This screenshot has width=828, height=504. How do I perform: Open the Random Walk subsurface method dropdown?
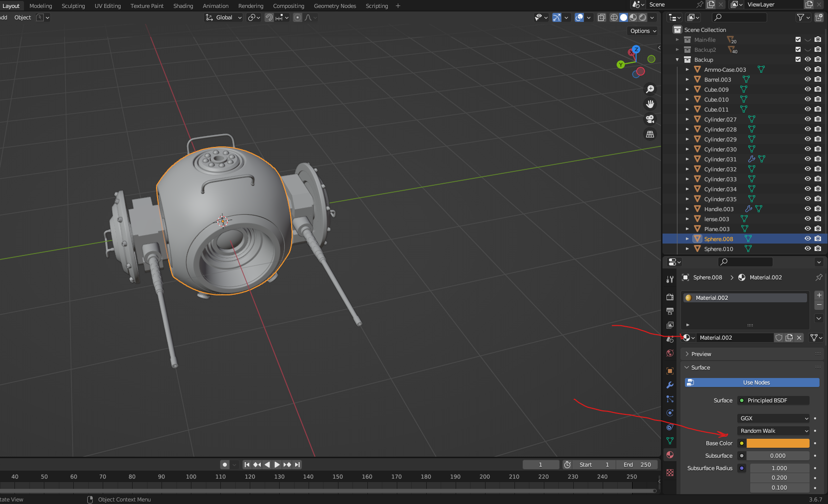(x=774, y=431)
